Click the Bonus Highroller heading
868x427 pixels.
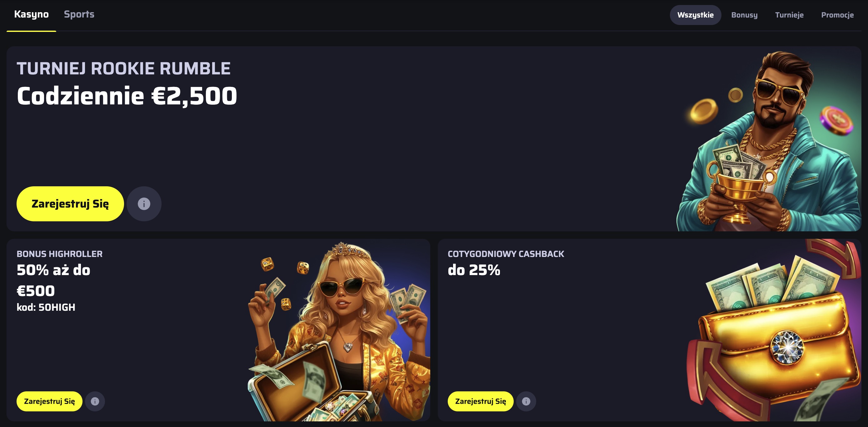59,254
